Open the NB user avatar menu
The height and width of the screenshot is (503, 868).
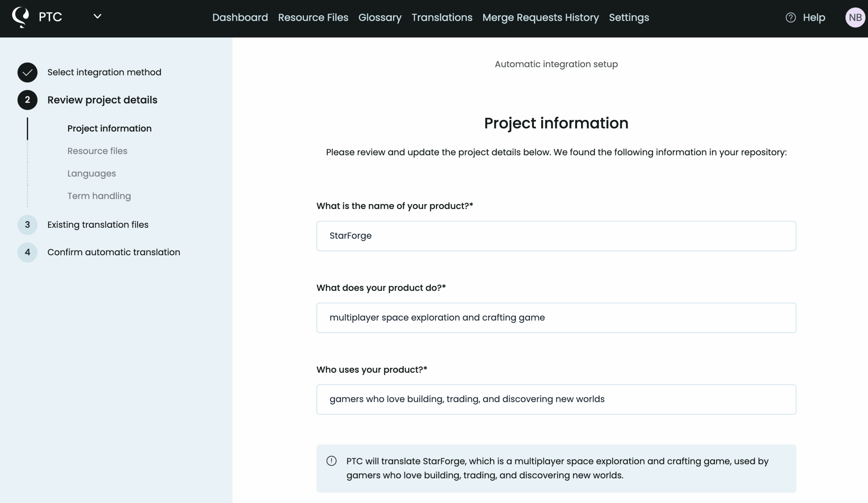[x=855, y=17]
